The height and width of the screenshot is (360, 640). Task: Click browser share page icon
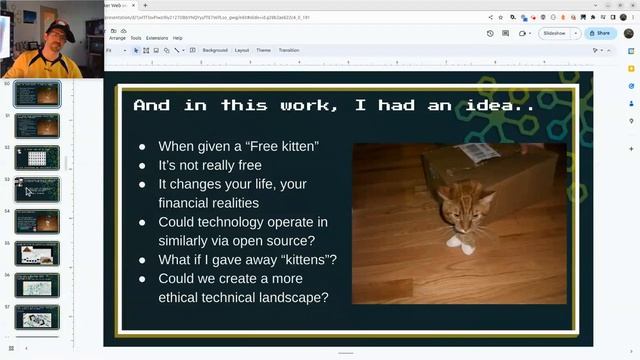490,18
